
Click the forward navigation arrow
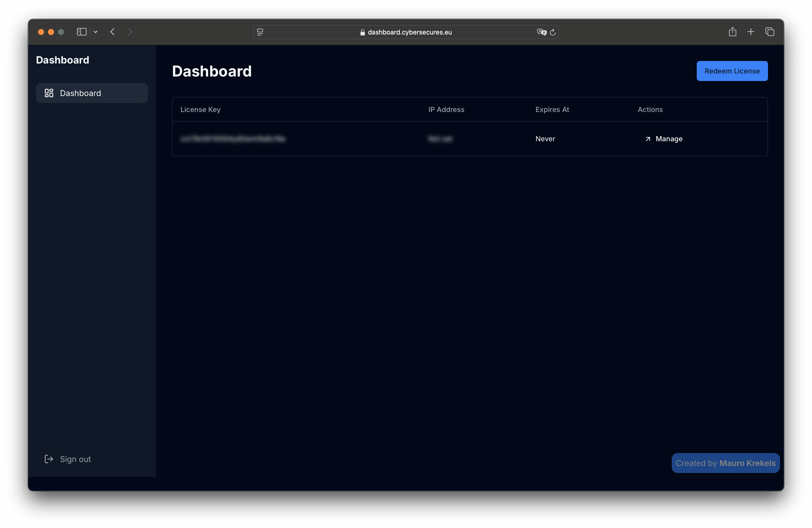click(130, 32)
